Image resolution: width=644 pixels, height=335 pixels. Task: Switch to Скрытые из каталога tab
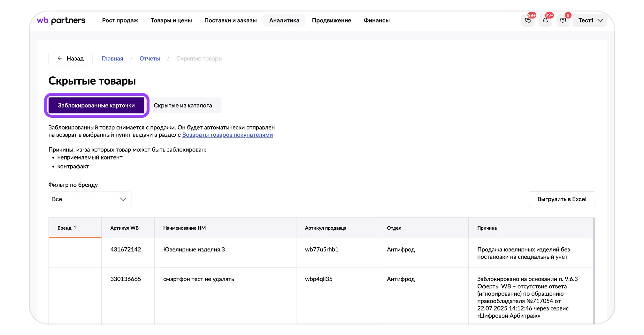[x=183, y=105]
